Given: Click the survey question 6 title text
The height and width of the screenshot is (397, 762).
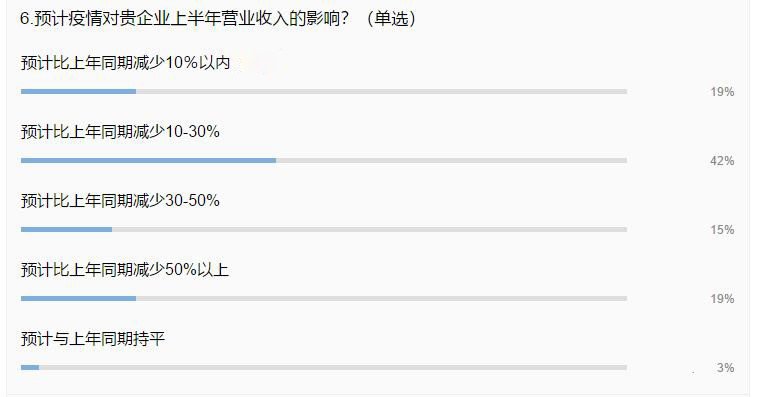Looking at the screenshot, I should point(218,19).
